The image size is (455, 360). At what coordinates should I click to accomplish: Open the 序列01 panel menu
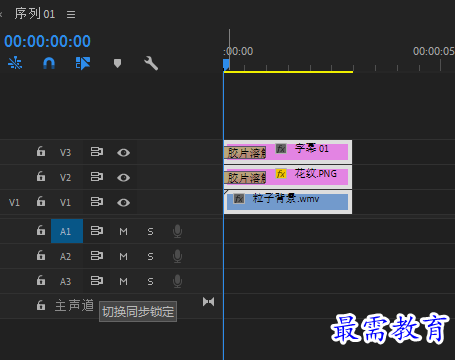point(71,14)
